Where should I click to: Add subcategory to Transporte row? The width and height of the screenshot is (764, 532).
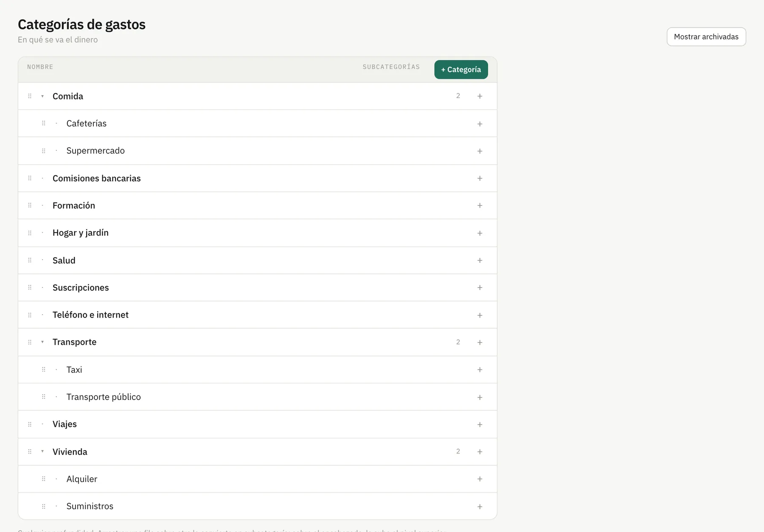click(480, 342)
